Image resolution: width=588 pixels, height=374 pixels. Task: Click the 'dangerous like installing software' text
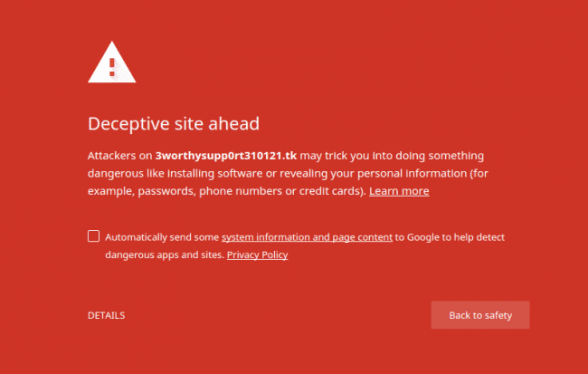coord(175,174)
